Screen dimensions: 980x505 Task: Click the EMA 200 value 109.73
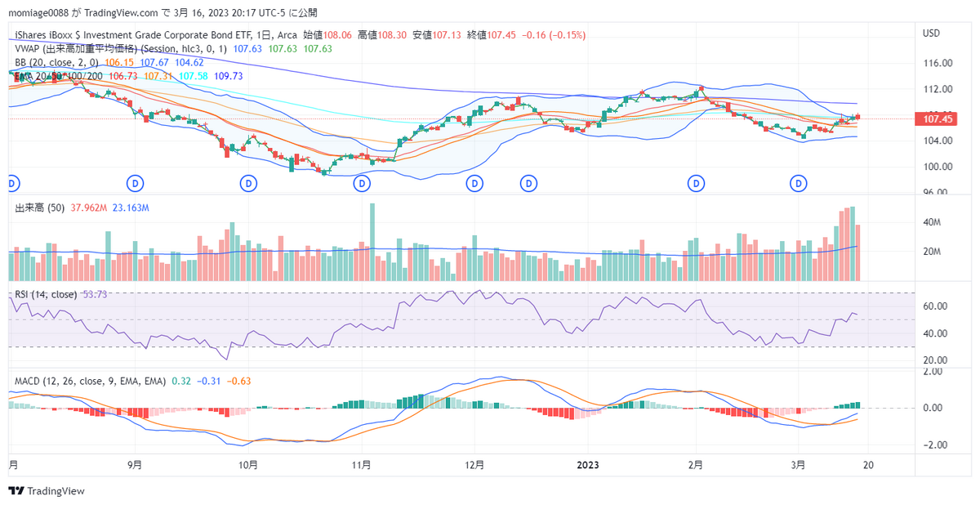point(228,75)
